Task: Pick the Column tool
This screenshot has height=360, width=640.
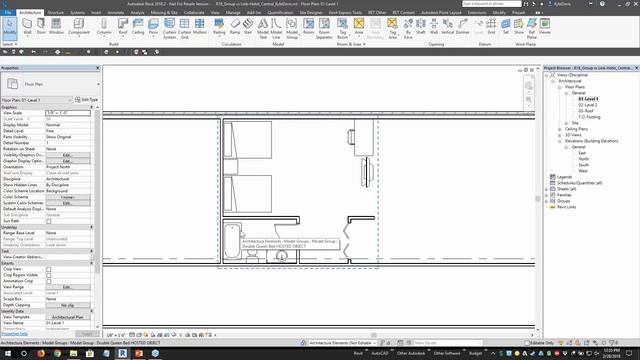Action: pos(104,27)
